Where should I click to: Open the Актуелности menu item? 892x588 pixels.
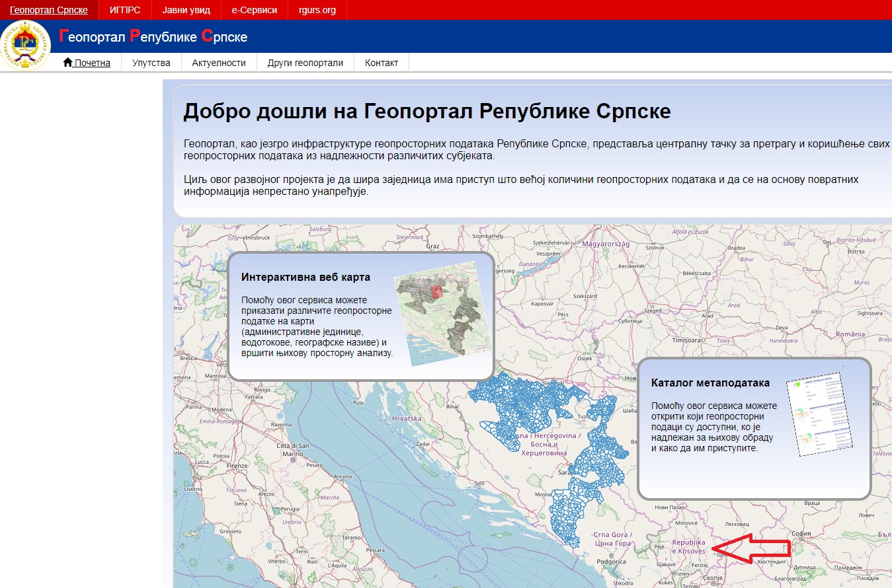pyautogui.click(x=219, y=63)
